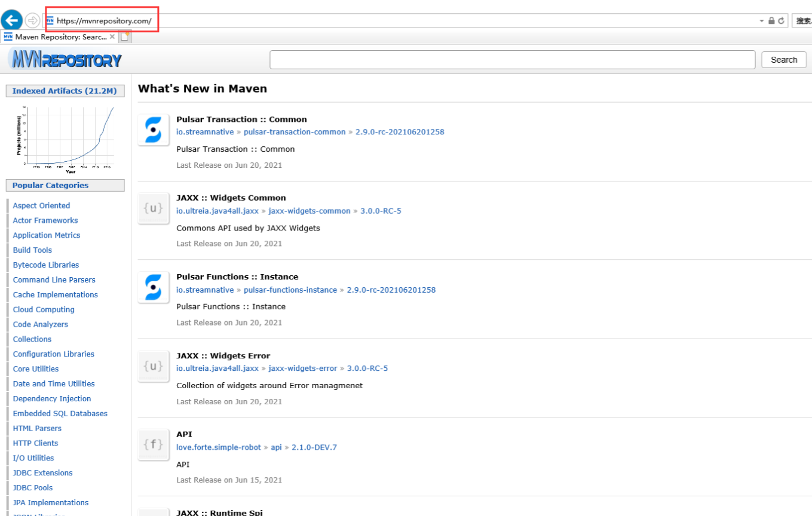This screenshot has width=812, height=516.
Task: Close the Maven Repository tab
Action: tap(112, 36)
